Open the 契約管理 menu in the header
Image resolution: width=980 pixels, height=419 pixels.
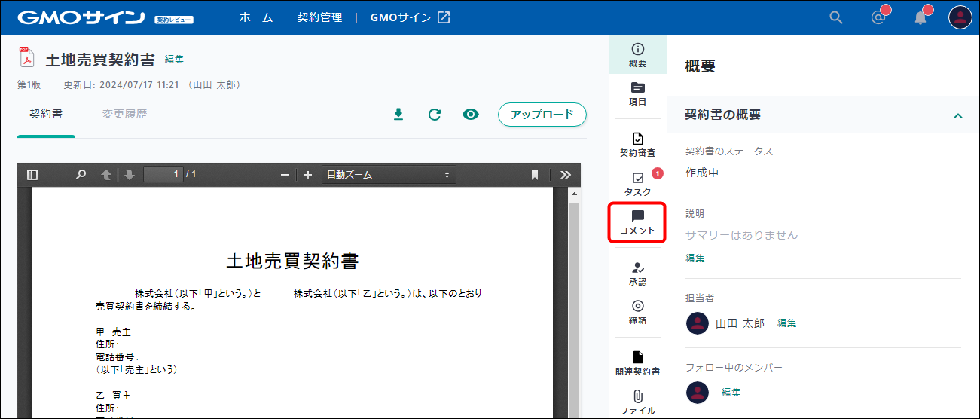coord(319,17)
